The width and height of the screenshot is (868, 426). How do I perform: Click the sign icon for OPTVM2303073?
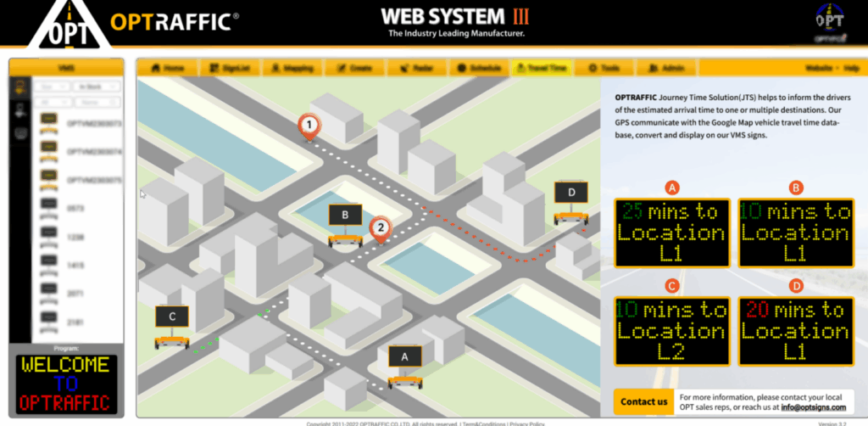[x=48, y=122]
